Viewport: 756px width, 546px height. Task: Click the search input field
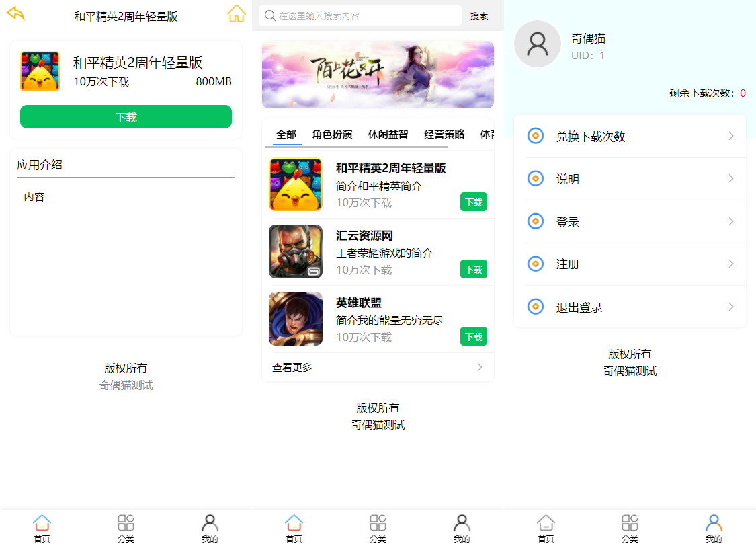click(x=360, y=16)
